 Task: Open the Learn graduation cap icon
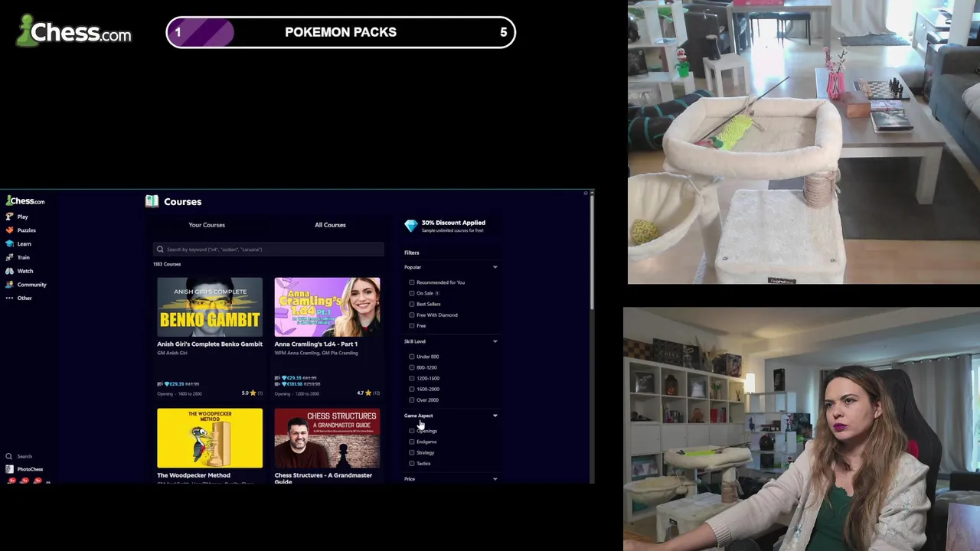9,244
